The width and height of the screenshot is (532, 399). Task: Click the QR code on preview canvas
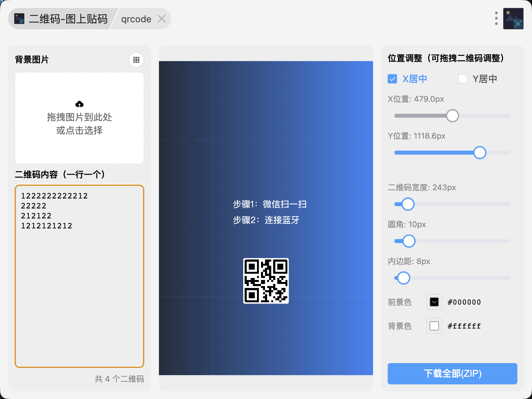266,281
